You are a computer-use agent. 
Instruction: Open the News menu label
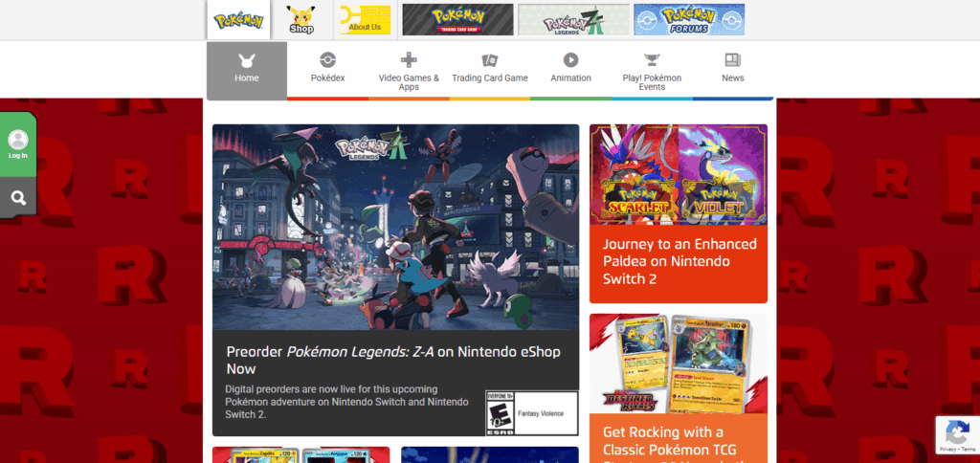(x=732, y=78)
